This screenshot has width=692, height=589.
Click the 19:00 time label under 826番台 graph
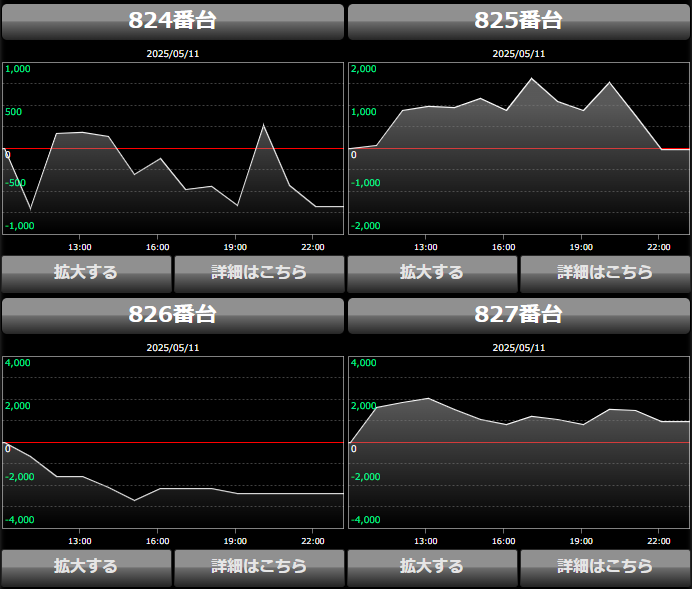click(x=235, y=541)
